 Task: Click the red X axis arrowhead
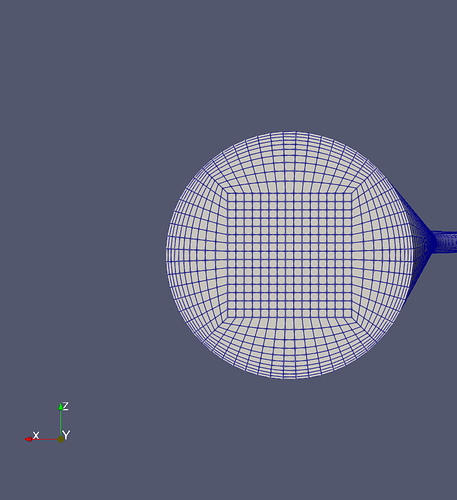coord(28,439)
